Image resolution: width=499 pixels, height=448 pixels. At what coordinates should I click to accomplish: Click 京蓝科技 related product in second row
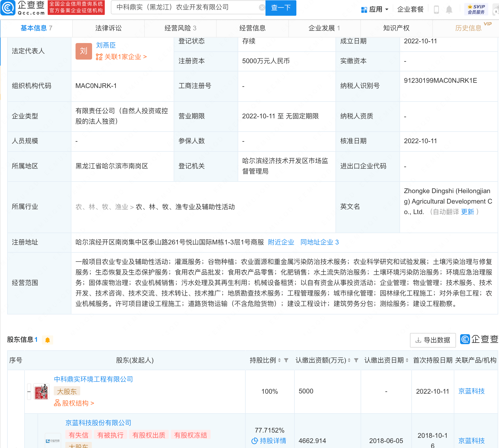point(471,441)
